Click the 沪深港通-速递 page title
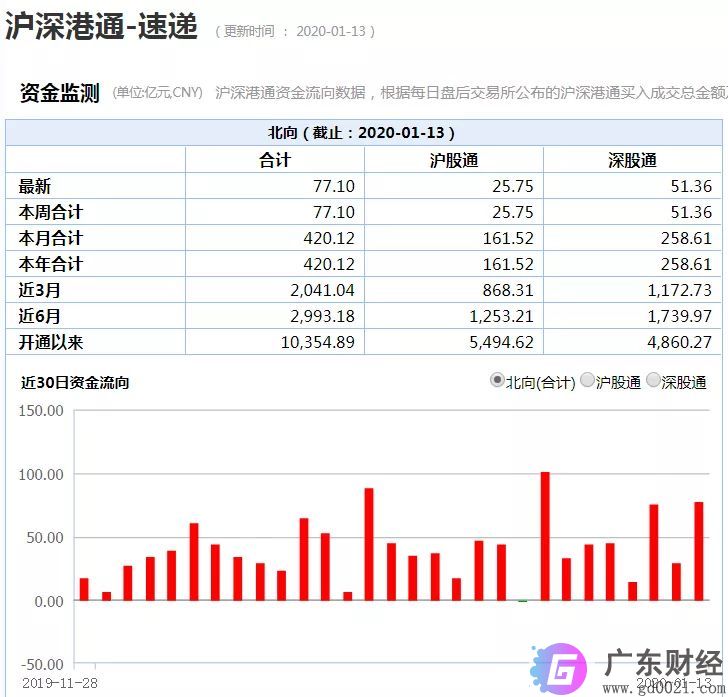This screenshot has width=728, height=697. click(x=101, y=26)
